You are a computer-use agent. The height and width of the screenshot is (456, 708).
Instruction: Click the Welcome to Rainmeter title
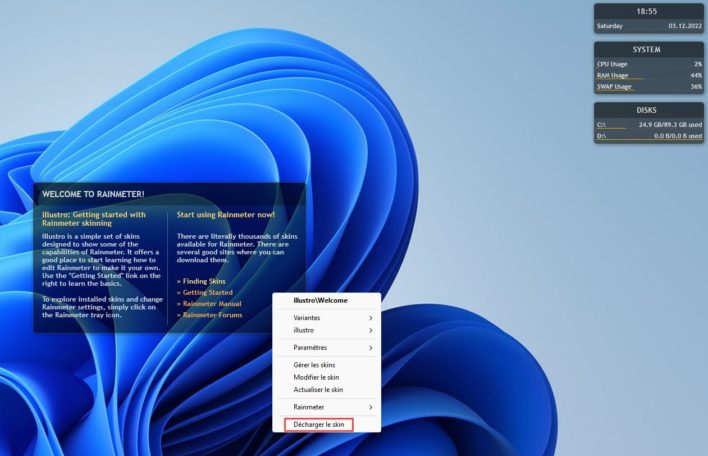pyautogui.click(x=93, y=194)
